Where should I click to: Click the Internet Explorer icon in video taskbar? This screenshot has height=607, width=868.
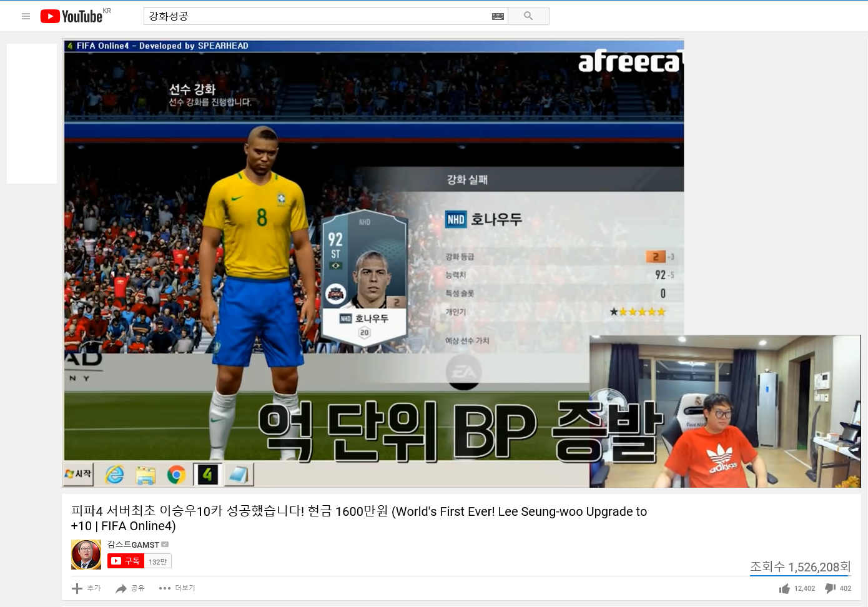[114, 475]
